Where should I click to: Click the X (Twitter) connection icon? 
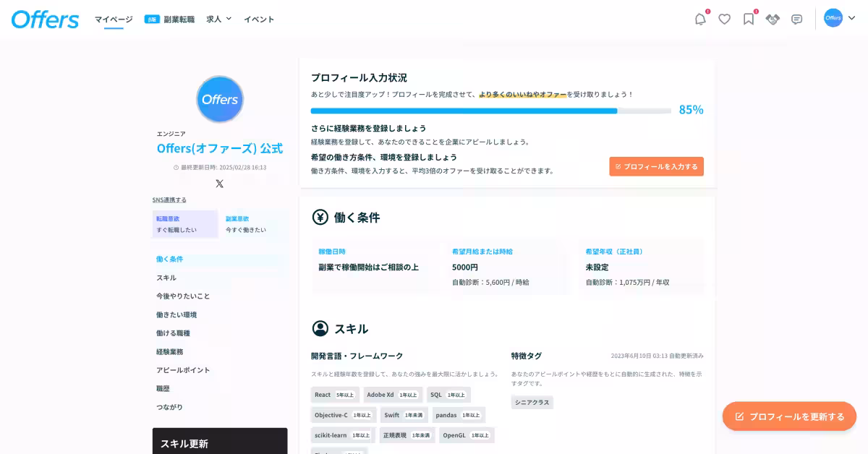point(219,183)
